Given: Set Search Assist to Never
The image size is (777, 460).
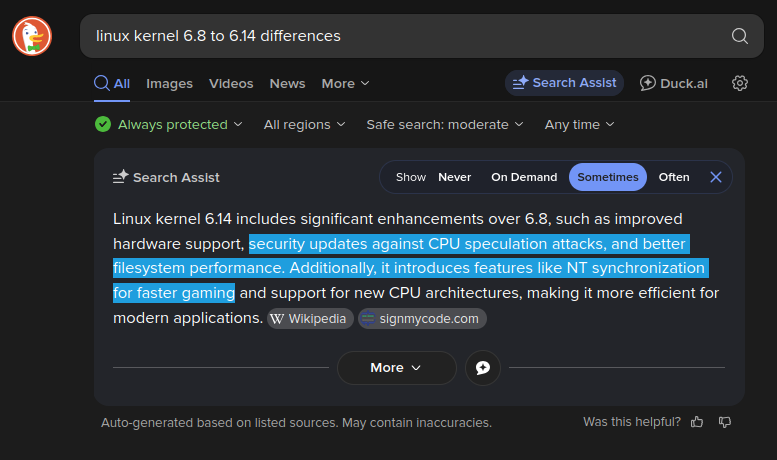Looking at the screenshot, I should 454,177.
